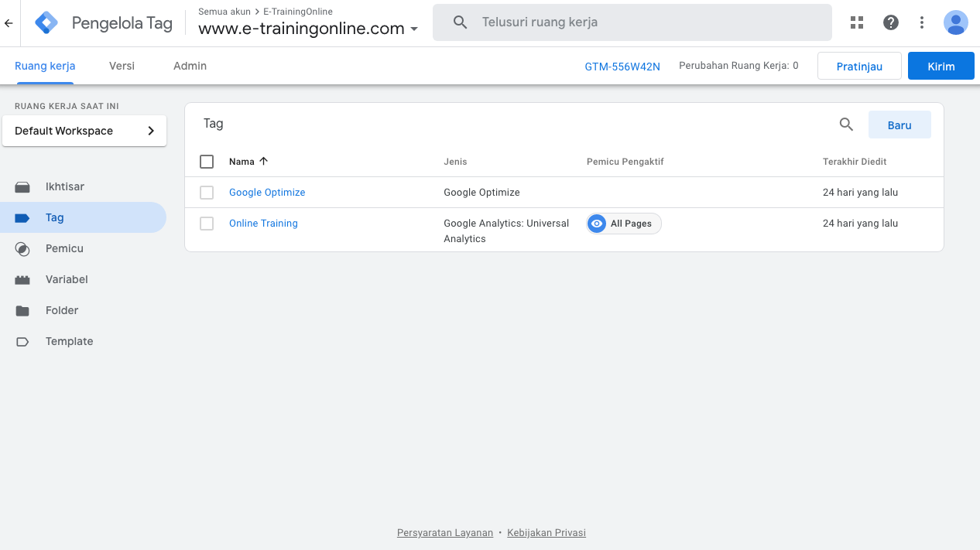This screenshot has width=980, height=550.
Task: Click the Template icon in the sidebar
Action: click(x=22, y=341)
